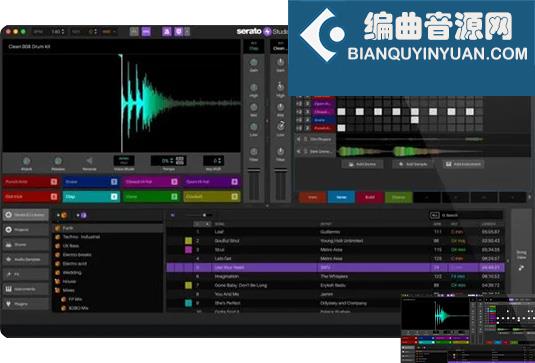The height and width of the screenshot is (363, 535).
Task: Click the small square icon on Sub Kick pad
Action: (x=54, y=197)
